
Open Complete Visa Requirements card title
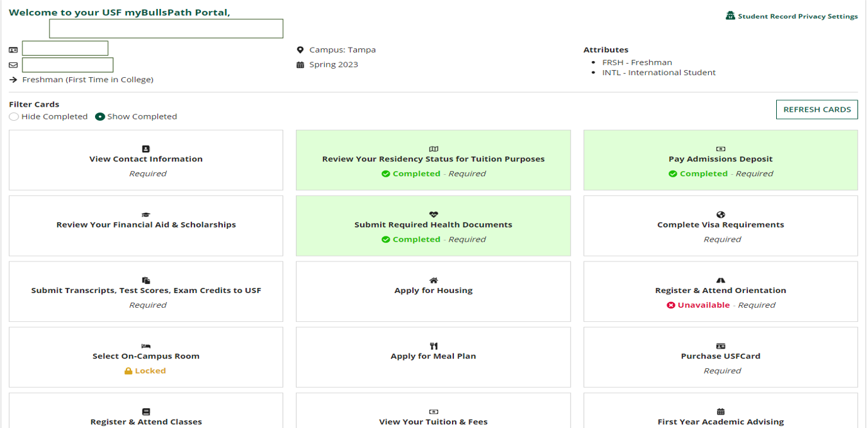pyautogui.click(x=720, y=225)
